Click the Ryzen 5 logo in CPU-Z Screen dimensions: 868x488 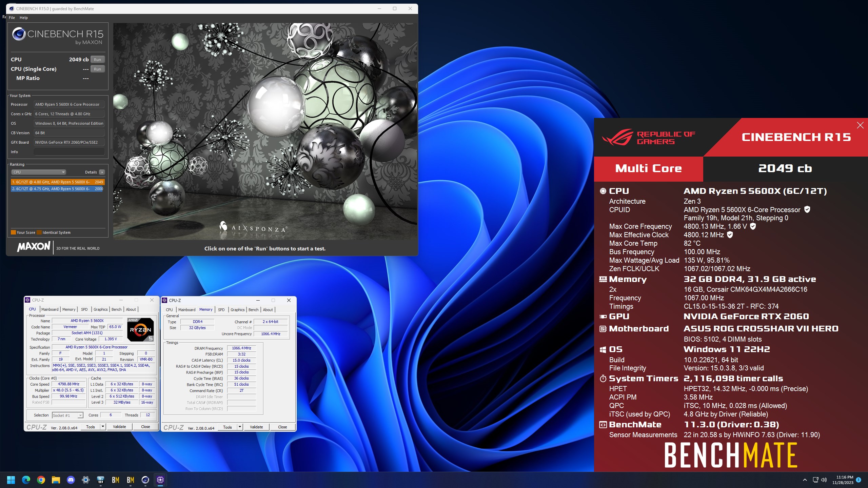click(140, 329)
